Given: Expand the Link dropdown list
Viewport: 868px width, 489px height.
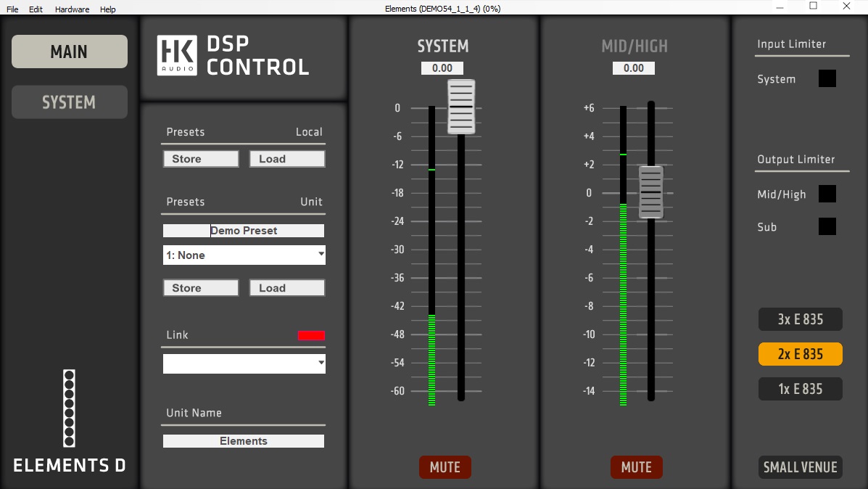Looking at the screenshot, I should 244,363.
